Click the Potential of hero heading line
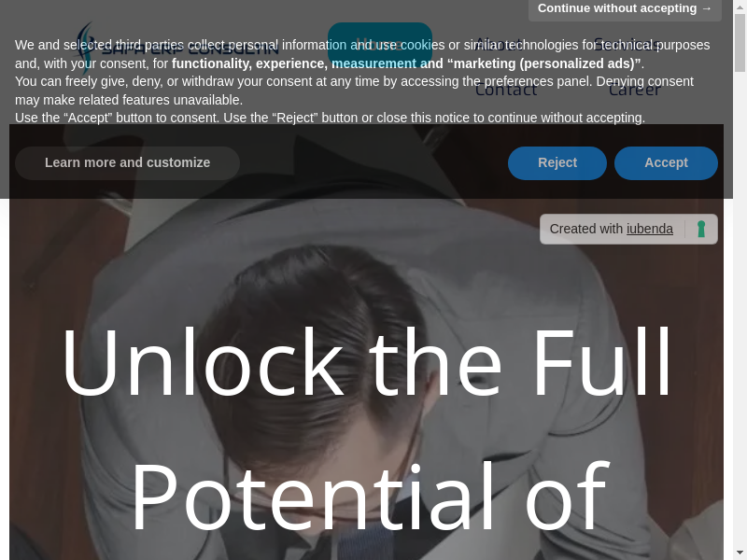 (370, 497)
